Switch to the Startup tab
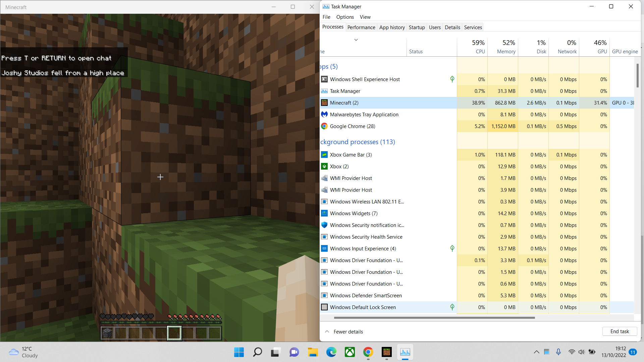 [417, 27]
